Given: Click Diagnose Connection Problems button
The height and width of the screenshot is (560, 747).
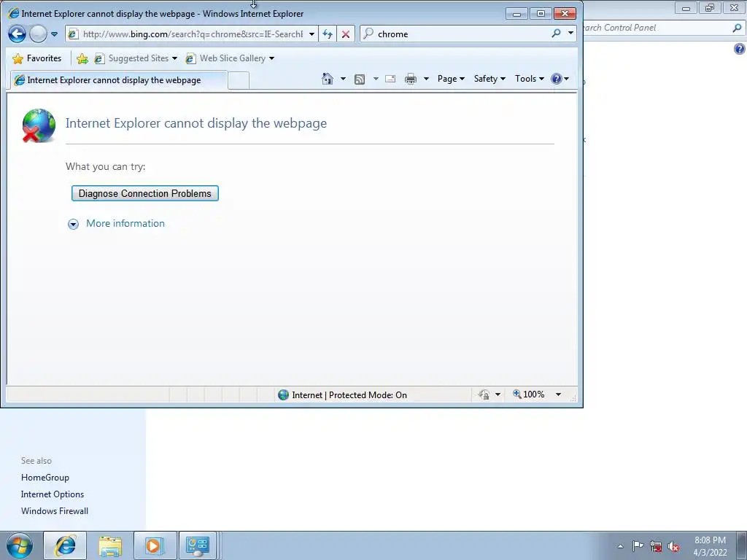Looking at the screenshot, I should (x=145, y=193).
